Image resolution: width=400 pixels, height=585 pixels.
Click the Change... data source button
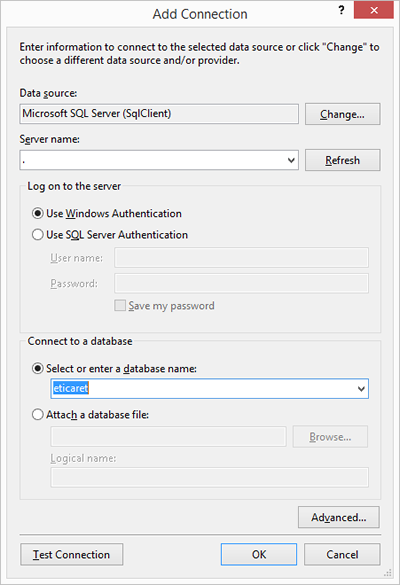(343, 114)
